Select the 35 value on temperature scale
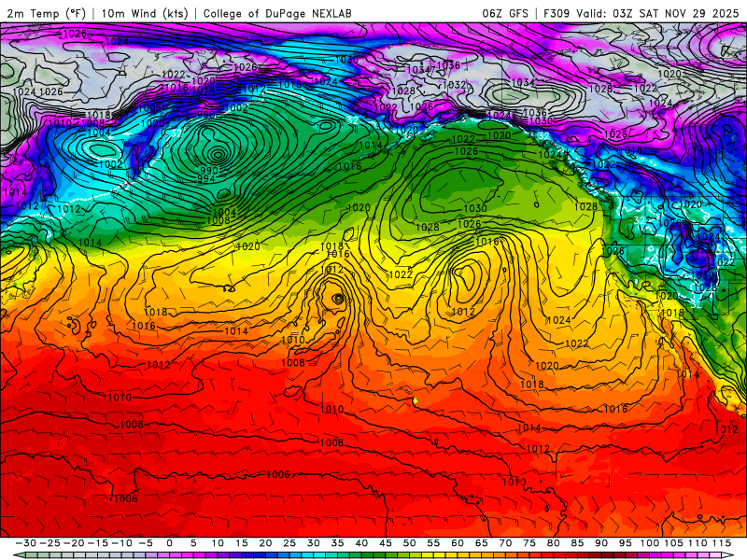 pyautogui.click(x=337, y=543)
